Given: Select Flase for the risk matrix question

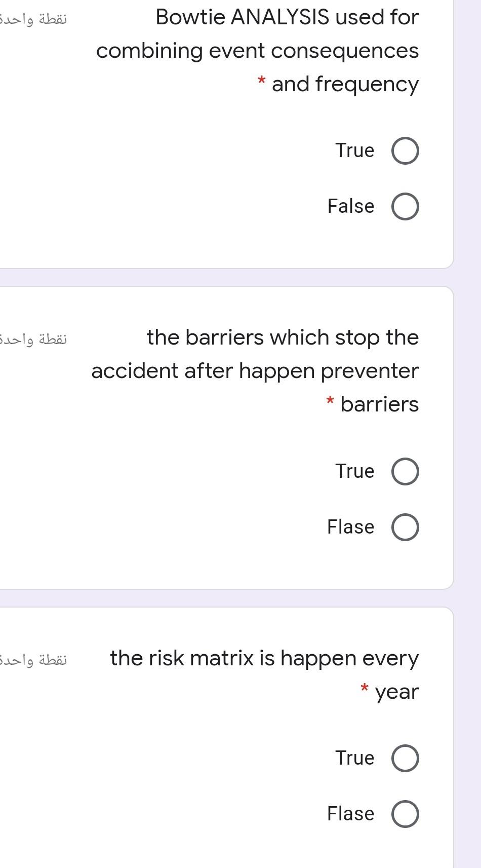Looking at the screenshot, I should click(405, 813).
